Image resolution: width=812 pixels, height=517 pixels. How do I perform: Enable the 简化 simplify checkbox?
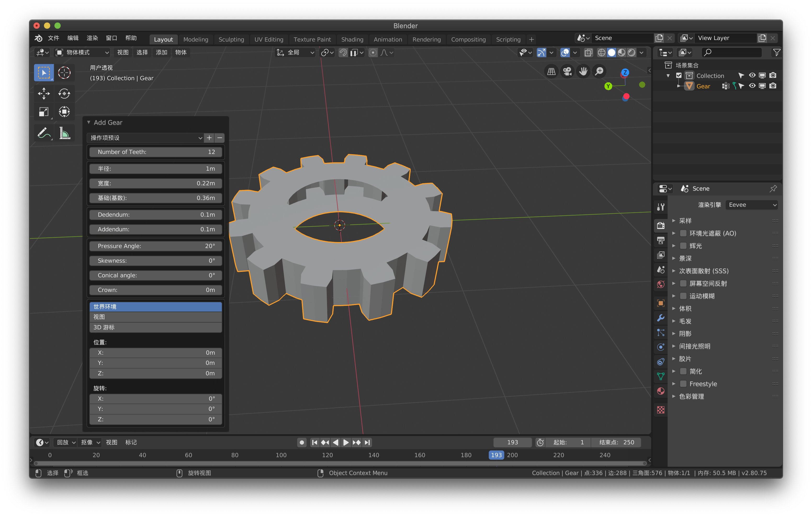click(684, 371)
